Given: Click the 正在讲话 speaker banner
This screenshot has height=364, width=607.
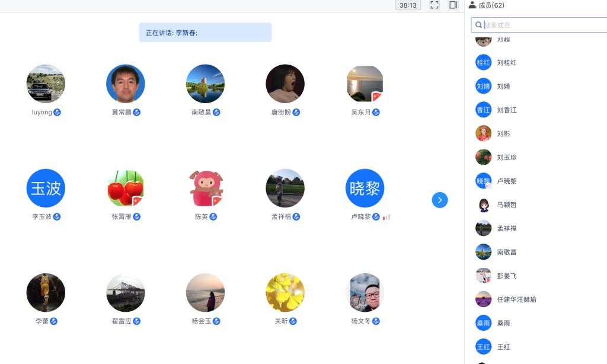Looking at the screenshot, I should click(x=205, y=33).
